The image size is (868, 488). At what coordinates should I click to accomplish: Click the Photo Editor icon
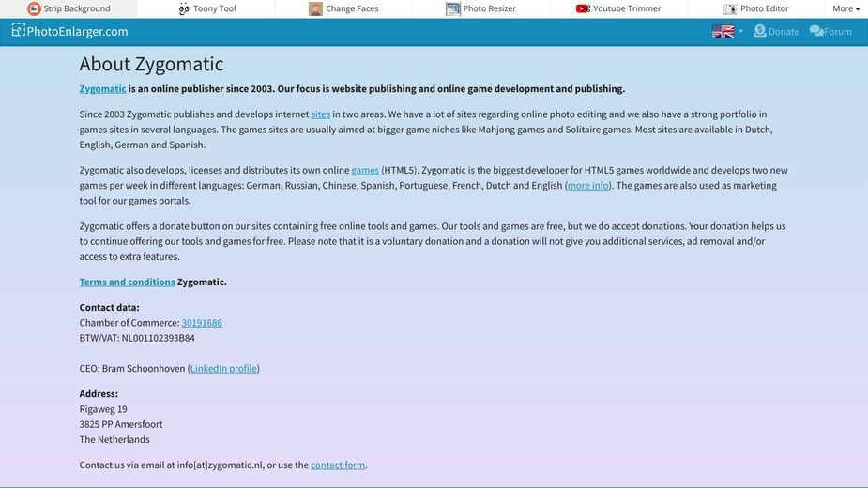click(x=730, y=8)
